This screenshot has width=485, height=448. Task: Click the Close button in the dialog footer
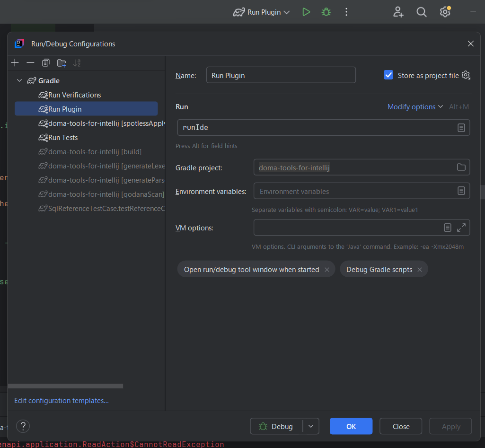click(401, 426)
